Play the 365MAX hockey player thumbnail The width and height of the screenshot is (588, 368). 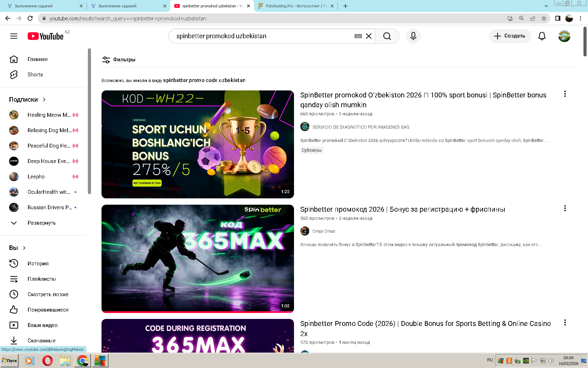pyautogui.click(x=198, y=259)
